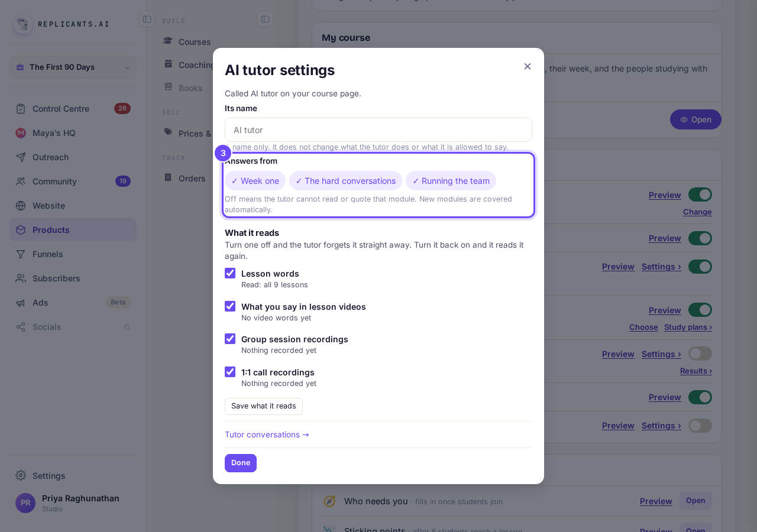The height and width of the screenshot is (532, 757).
Task: Open the Tutor conversations link
Action: (267, 434)
